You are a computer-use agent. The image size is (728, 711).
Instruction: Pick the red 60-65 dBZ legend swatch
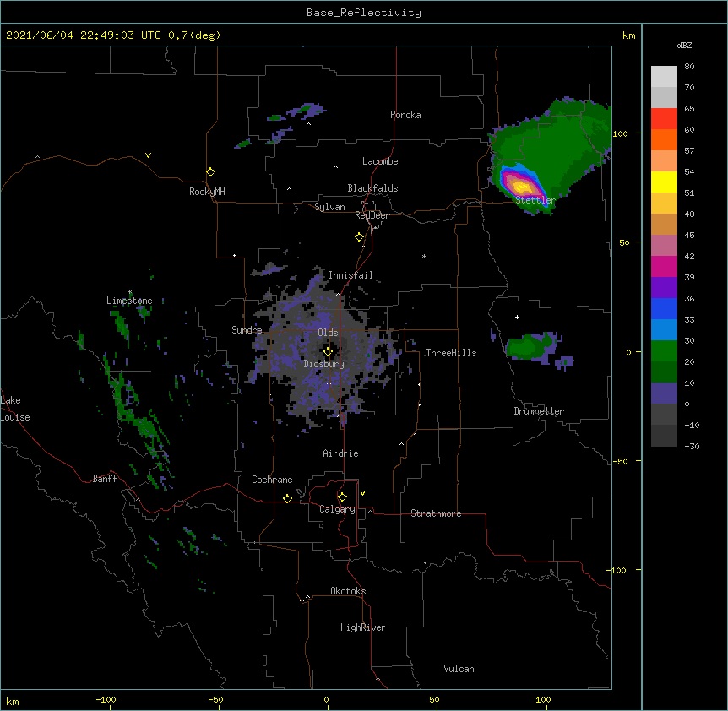(664, 119)
